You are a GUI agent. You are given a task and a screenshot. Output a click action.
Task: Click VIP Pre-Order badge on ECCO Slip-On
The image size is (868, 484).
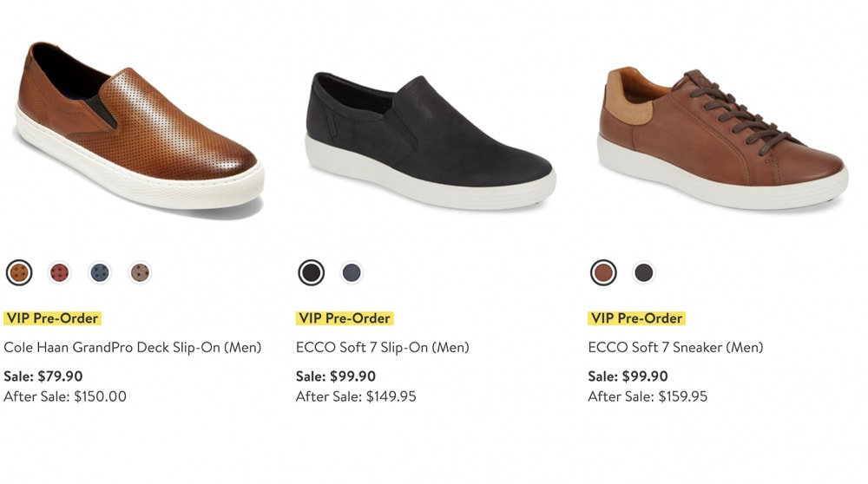pyautogui.click(x=345, y=318)
